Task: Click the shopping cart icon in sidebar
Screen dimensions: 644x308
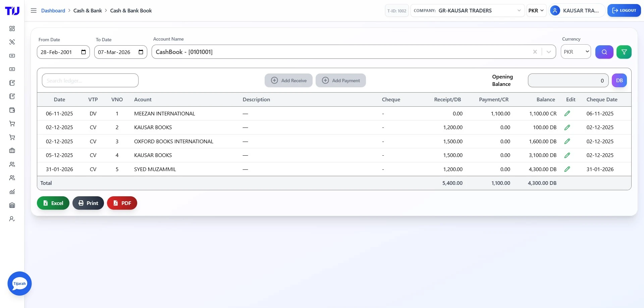Action: pos(12,123)
